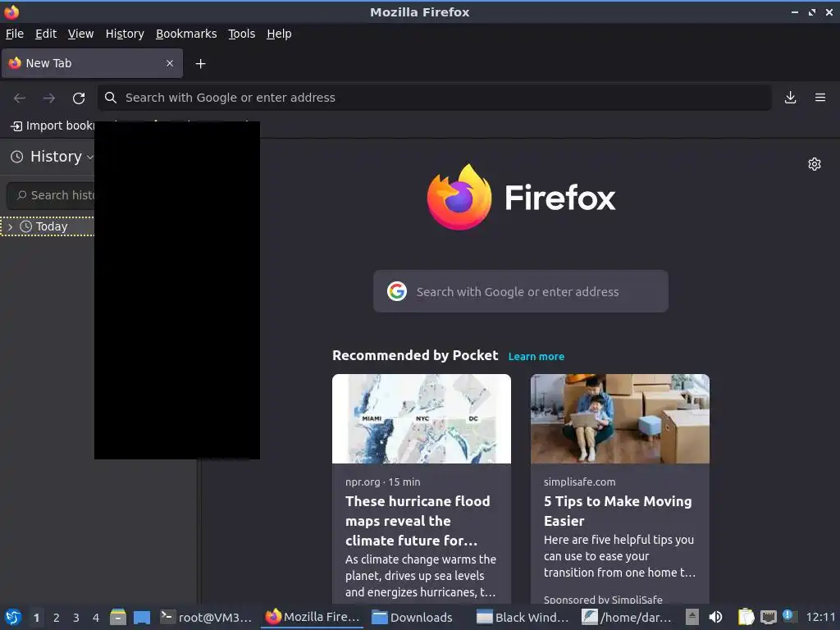Open the Help menu
The width and height of the screenshot is (840, 630).
(x=279, y=34)
